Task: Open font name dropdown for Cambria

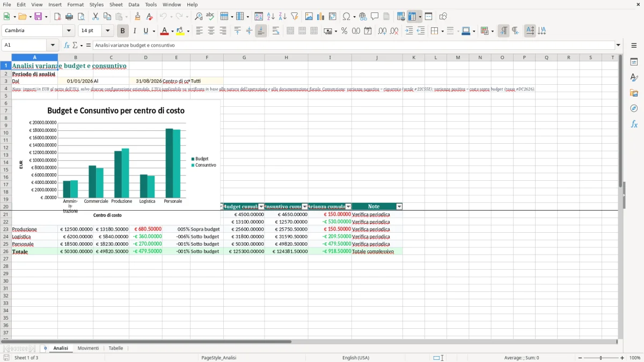Action: pos(69,31)
